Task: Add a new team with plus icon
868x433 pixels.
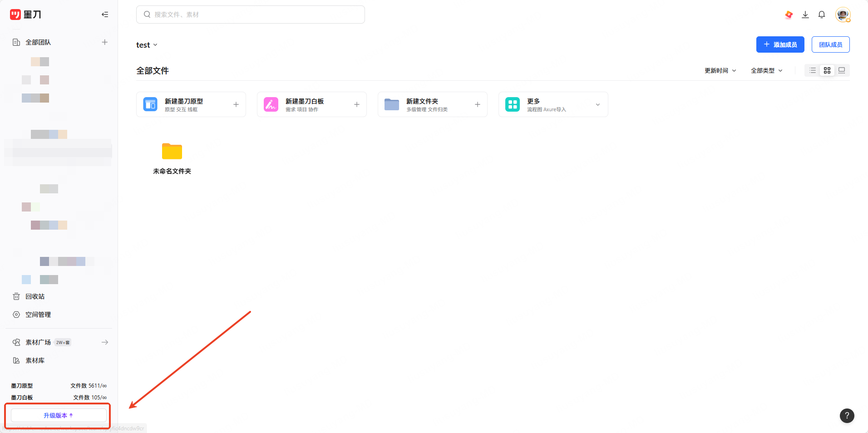Action: (x=105, y=42)
